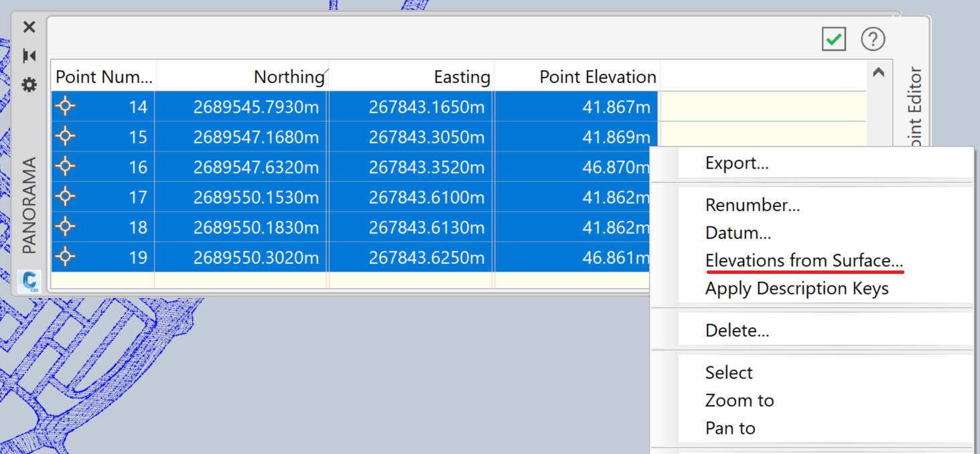This screenshot has width=980, height=454.
Task: Click point icon of row 15
Action: pyautogui.click(x=65, y=137)
